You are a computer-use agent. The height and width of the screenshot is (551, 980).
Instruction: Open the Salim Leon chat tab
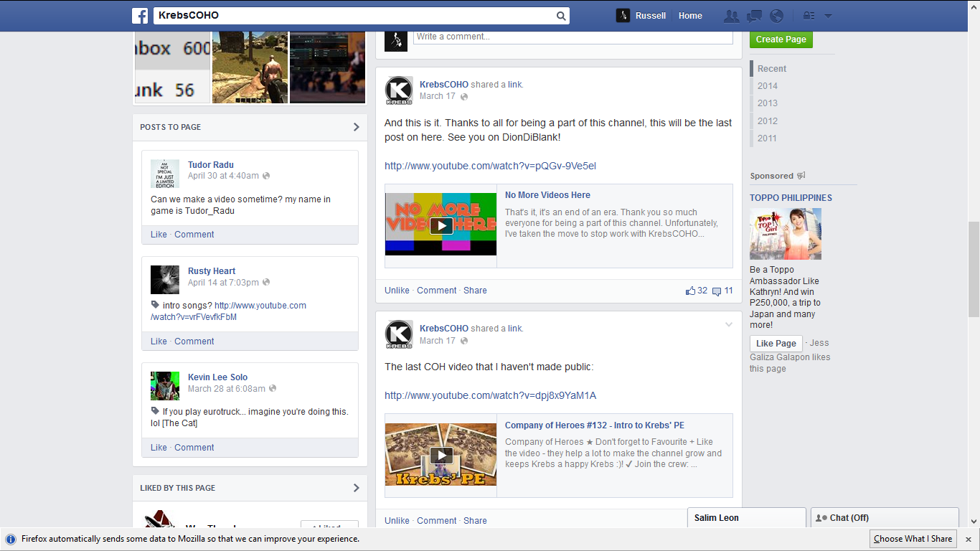[x=746, y=518]
